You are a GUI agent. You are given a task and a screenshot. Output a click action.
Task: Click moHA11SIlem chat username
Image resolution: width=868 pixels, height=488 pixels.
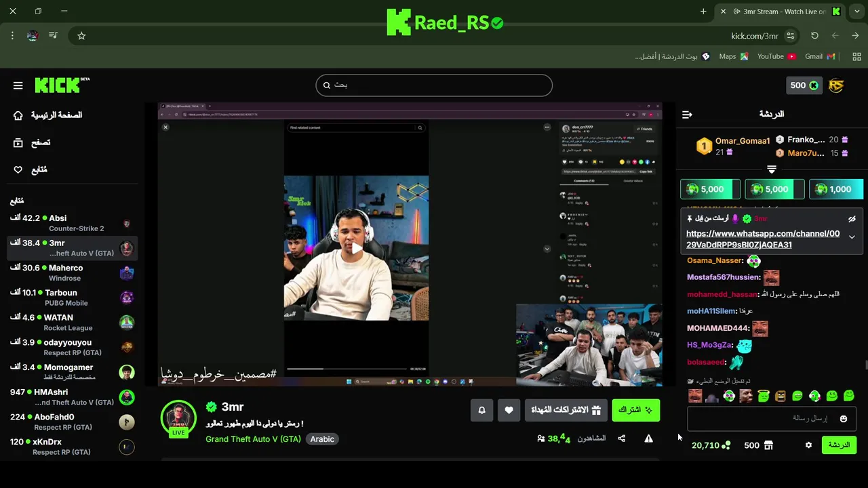click(x=711, y=311)
